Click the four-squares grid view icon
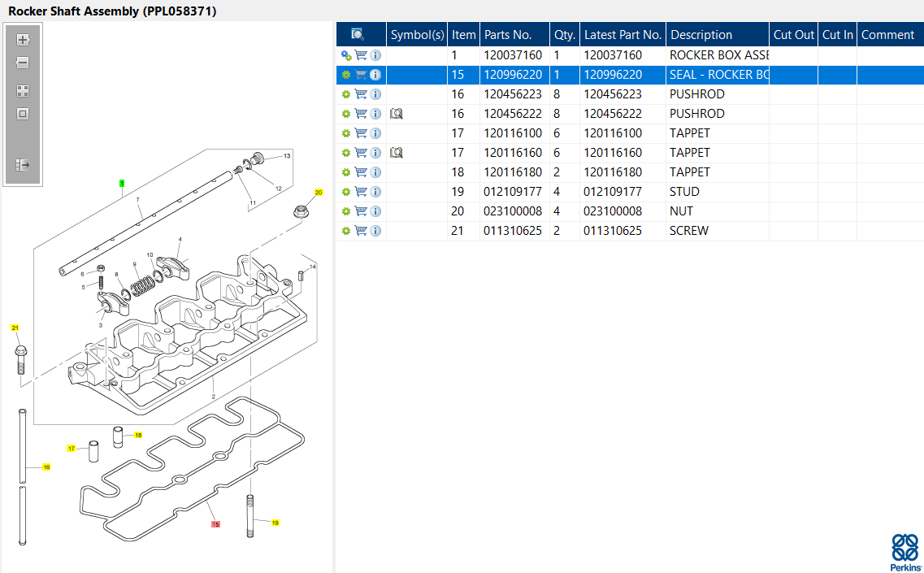Image resolution: width=924 pixels, height=573 pixels. pyautogui.click(x=23, y=91)
